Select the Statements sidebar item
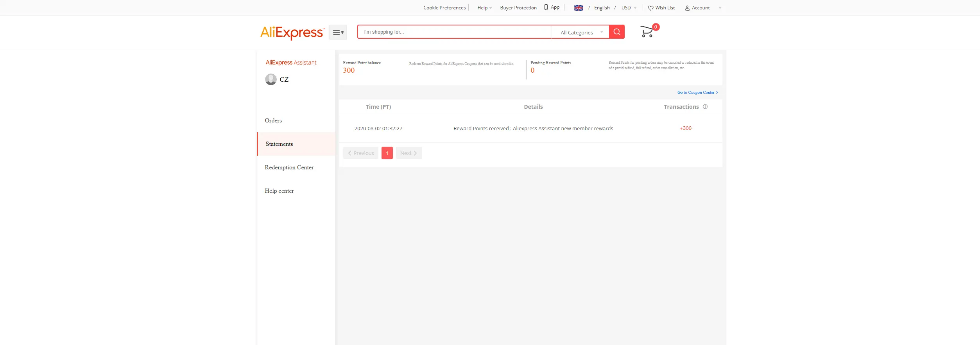The image size is (980, 345). [296, 144]
